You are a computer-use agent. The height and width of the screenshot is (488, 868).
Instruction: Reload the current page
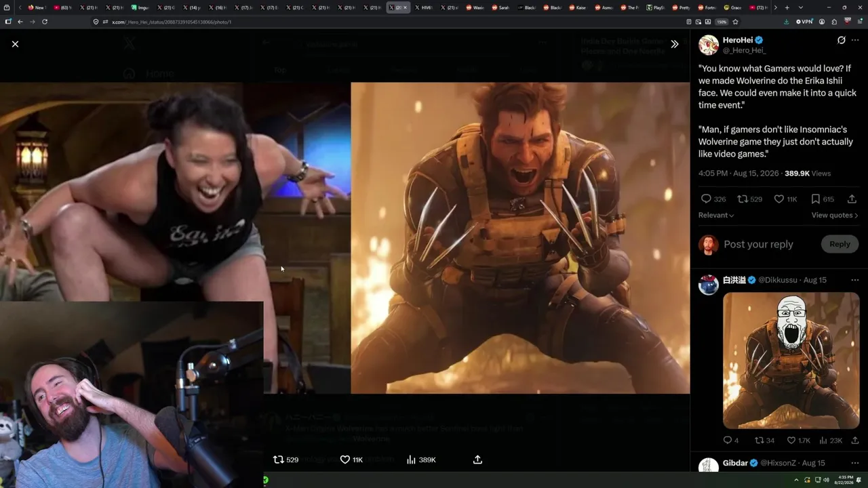pos(45,22)
